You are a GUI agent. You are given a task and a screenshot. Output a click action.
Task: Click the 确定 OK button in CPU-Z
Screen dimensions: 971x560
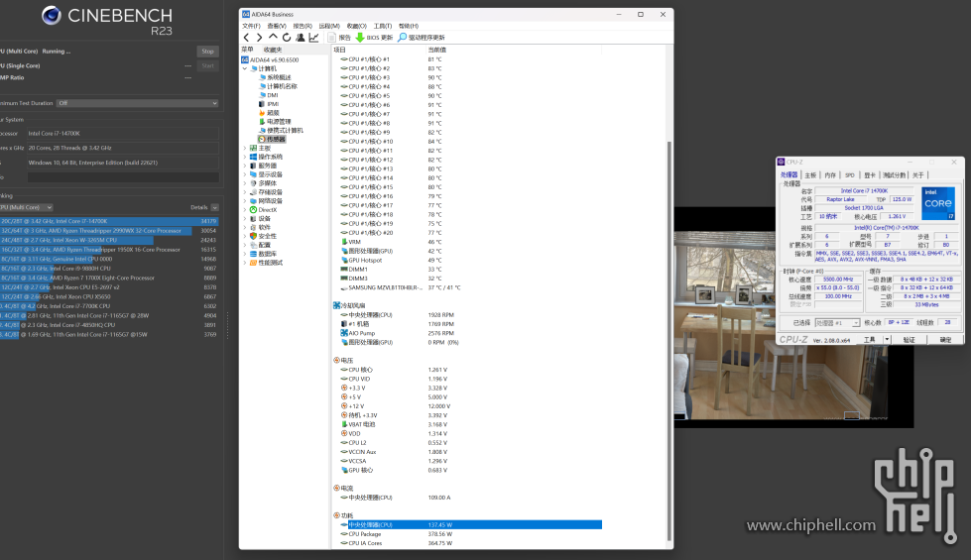click(x=945, y=340)
